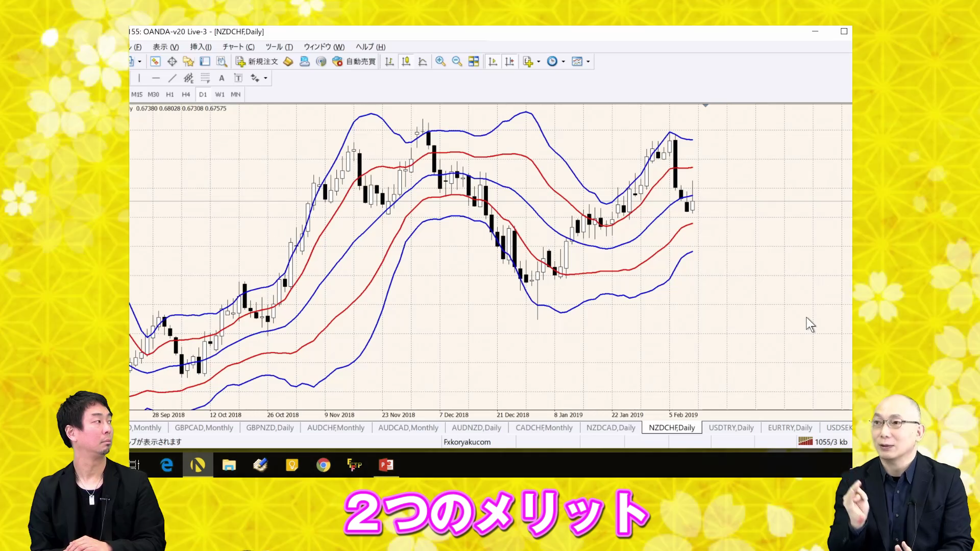
Task: Switch to the USDTRY,Daily chart tab
Action: click(731, 428)
